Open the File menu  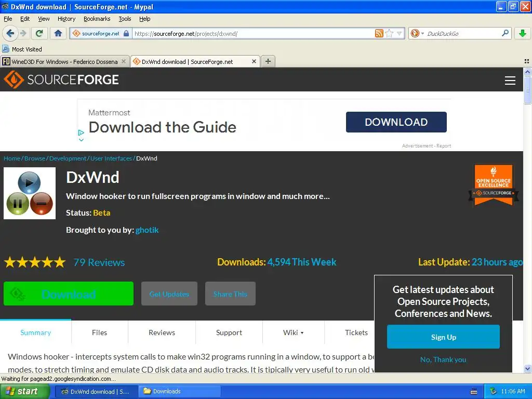tap(8, 19)
